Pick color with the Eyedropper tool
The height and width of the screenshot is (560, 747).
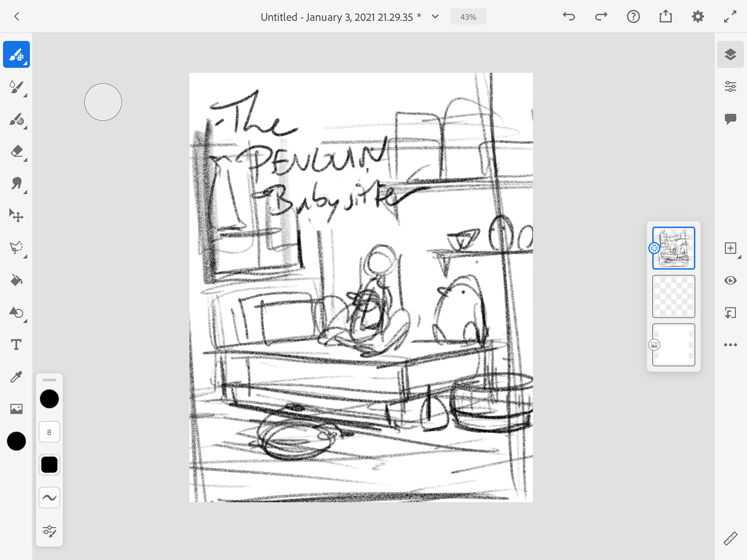click(16, 376)
